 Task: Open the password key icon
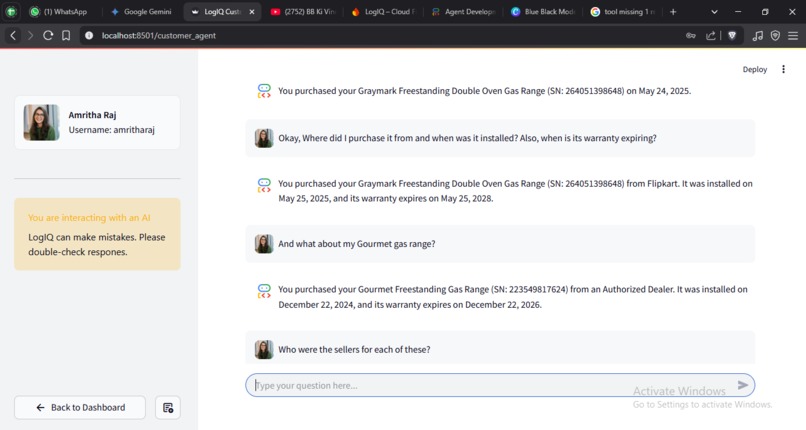click(x=691, y=35)
